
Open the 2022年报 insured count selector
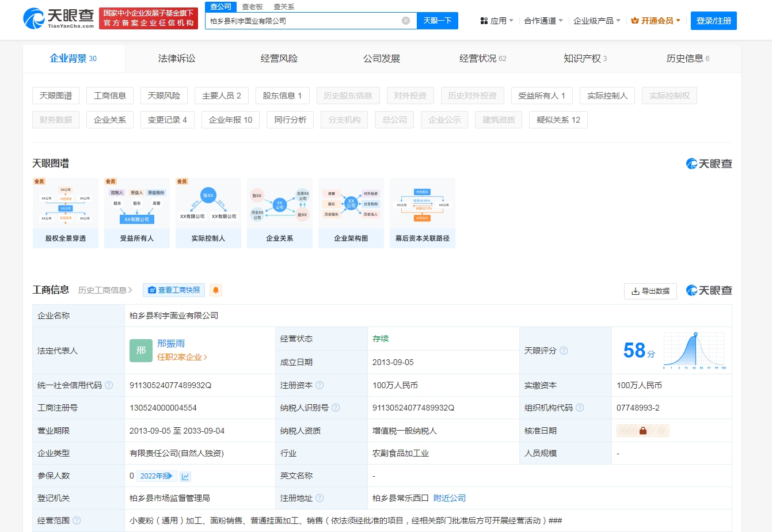point(157,476)
